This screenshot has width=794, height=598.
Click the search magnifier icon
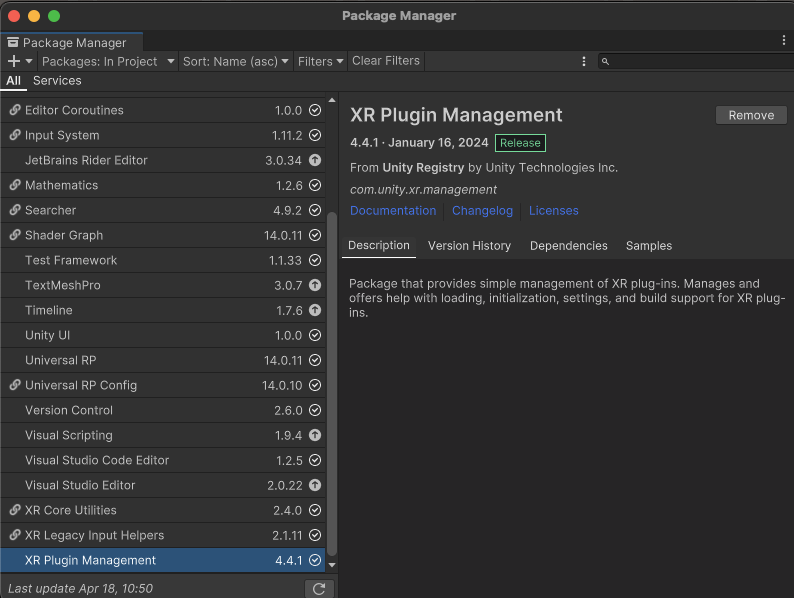pos(605,62)
